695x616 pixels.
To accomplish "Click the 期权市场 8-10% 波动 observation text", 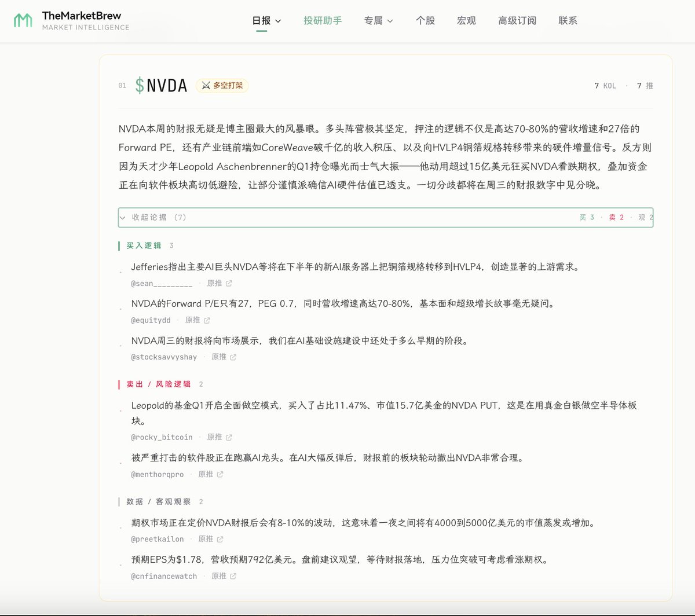I will click(x=363, y=522).
